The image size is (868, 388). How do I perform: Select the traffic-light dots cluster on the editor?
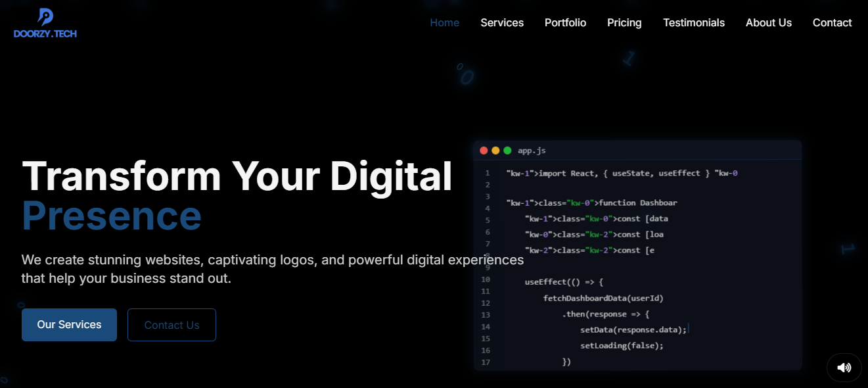point(495,150)
